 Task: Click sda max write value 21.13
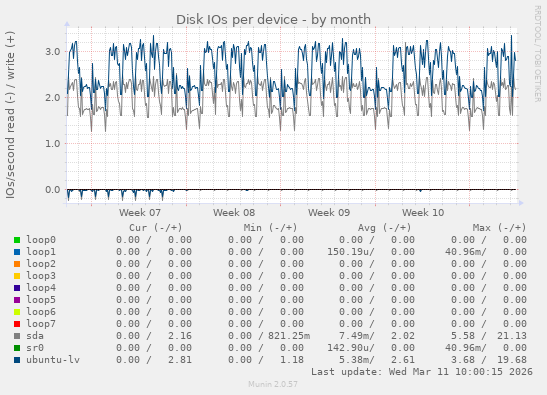click(512, 336)
